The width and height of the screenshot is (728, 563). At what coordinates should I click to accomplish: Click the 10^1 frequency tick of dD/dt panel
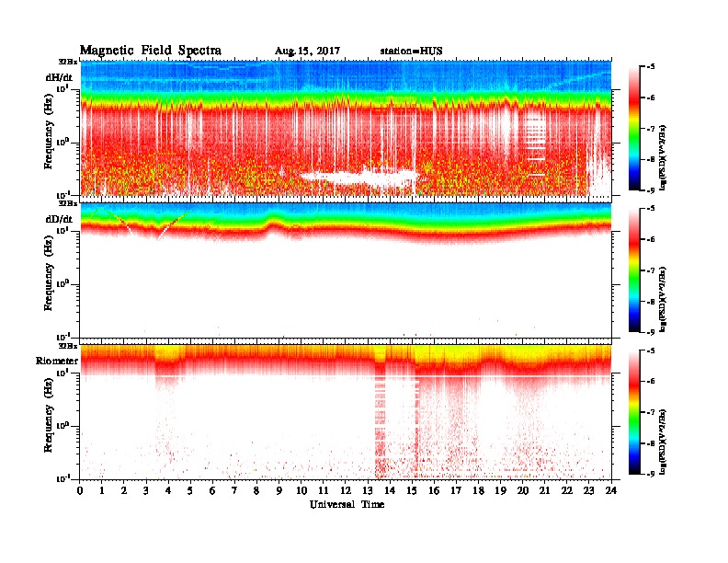(x=63, y=230)
